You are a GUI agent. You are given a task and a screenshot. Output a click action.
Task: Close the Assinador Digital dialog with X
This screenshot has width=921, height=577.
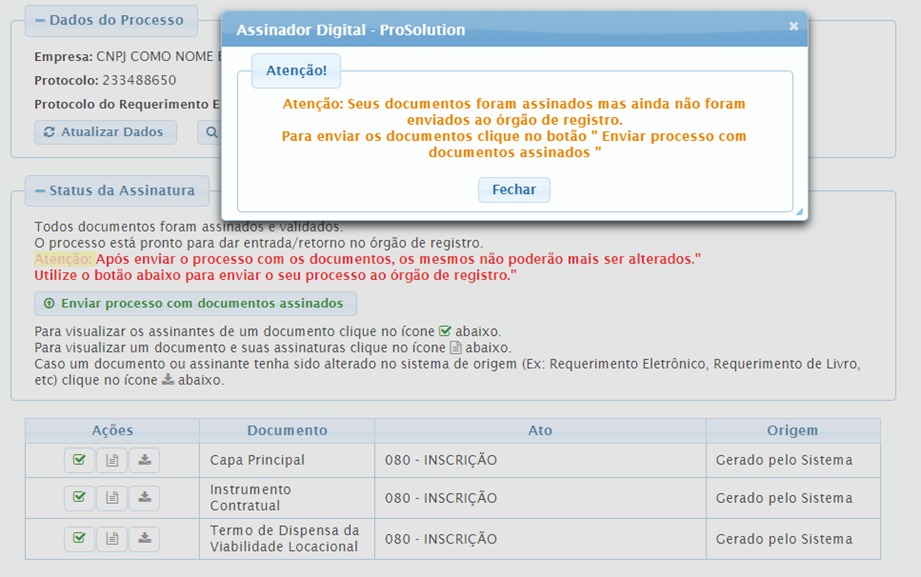[793, 27]
